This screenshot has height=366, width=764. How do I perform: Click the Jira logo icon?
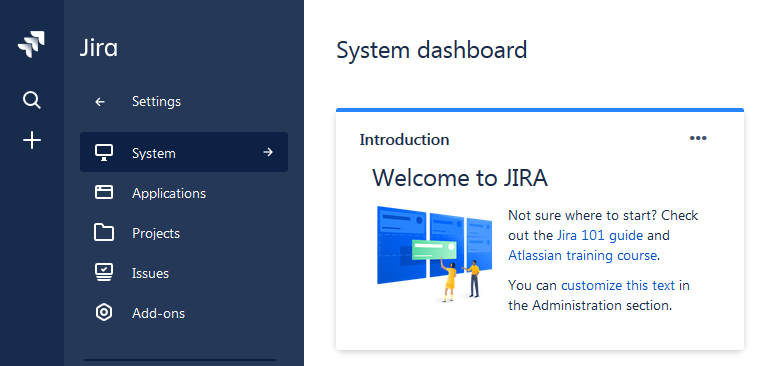(x=31, y=45)
